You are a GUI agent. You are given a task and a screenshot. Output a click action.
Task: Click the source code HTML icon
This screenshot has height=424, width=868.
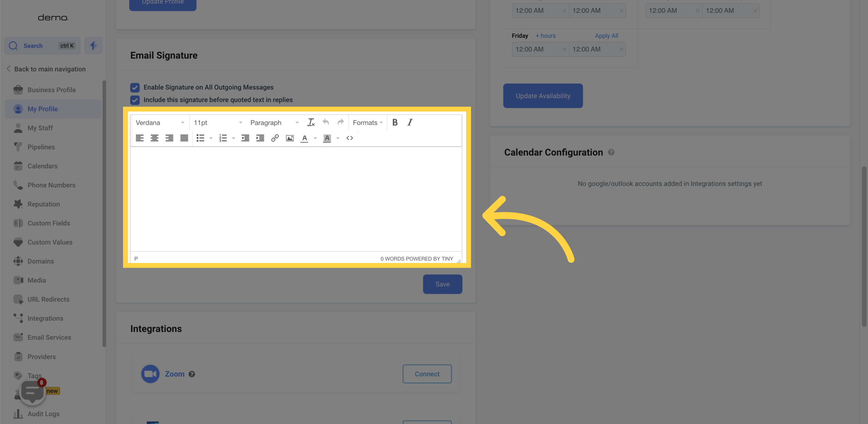349,138
